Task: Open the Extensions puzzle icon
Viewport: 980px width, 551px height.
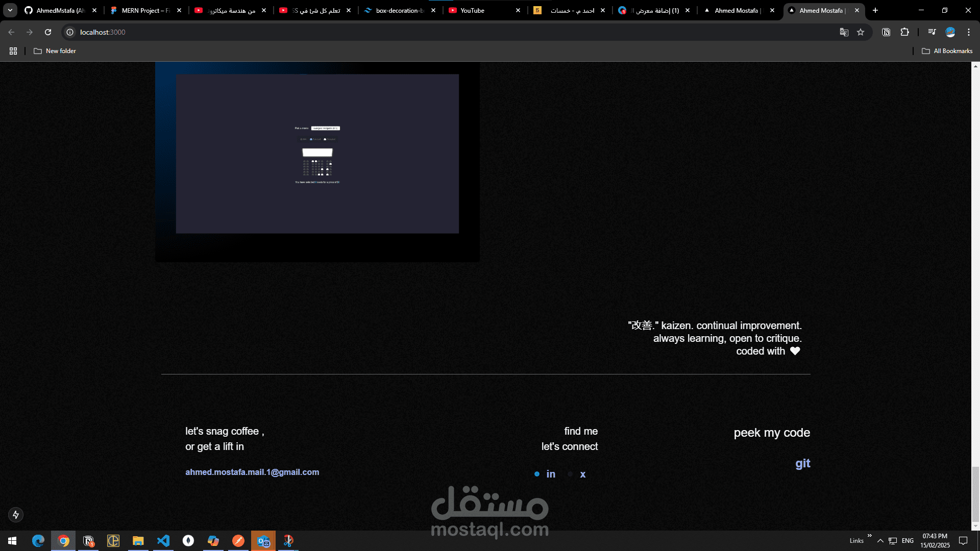Action: (904, 32)
